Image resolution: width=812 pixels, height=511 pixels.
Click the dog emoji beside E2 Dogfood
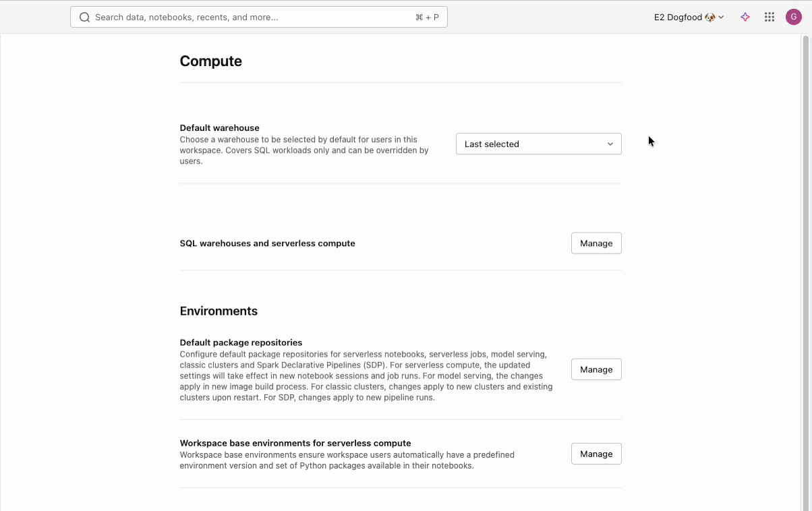coord(710,18)
